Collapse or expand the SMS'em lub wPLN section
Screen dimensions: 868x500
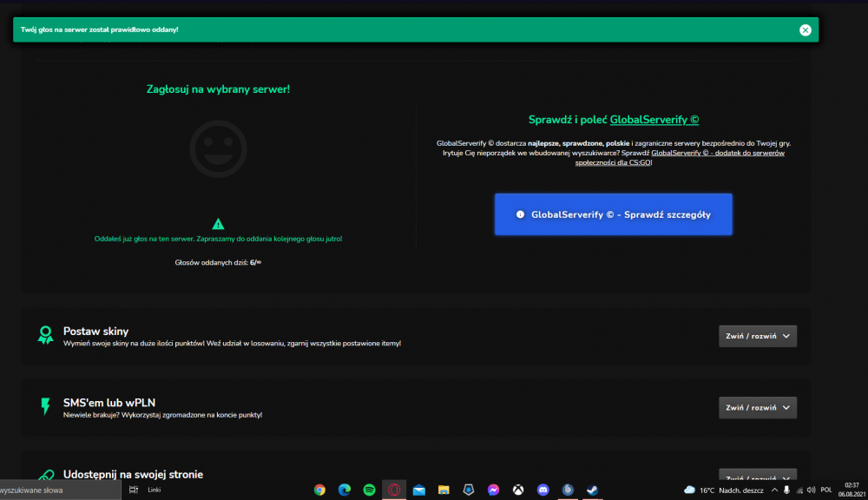[x=757, y=407]
